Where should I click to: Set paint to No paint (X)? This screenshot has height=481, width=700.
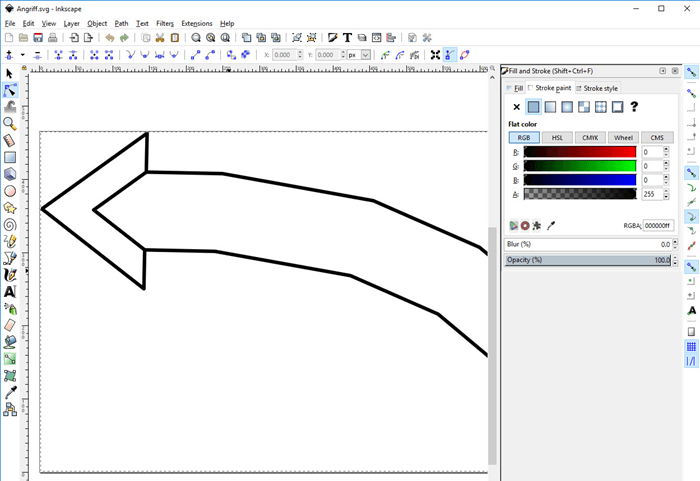(x=517, y=107)
